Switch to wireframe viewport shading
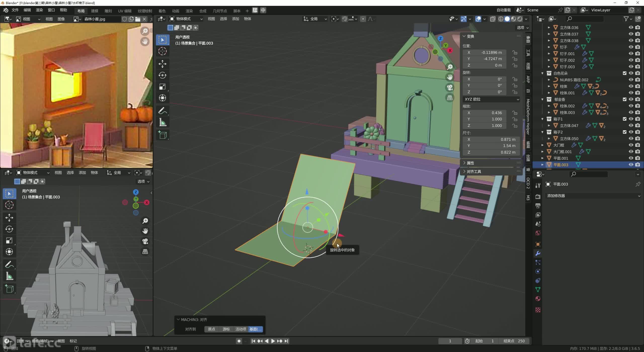The image size is (644, 352). click(501, 19)
